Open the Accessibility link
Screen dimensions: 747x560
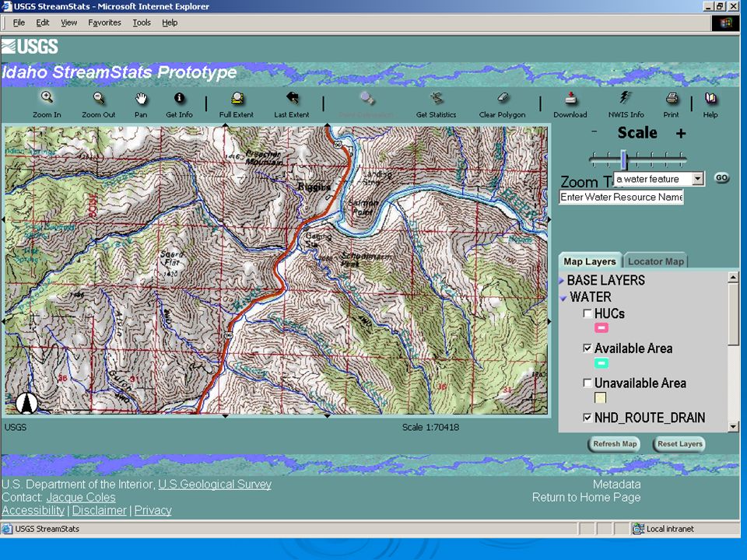pyautogui.click(x=33, y=510)
